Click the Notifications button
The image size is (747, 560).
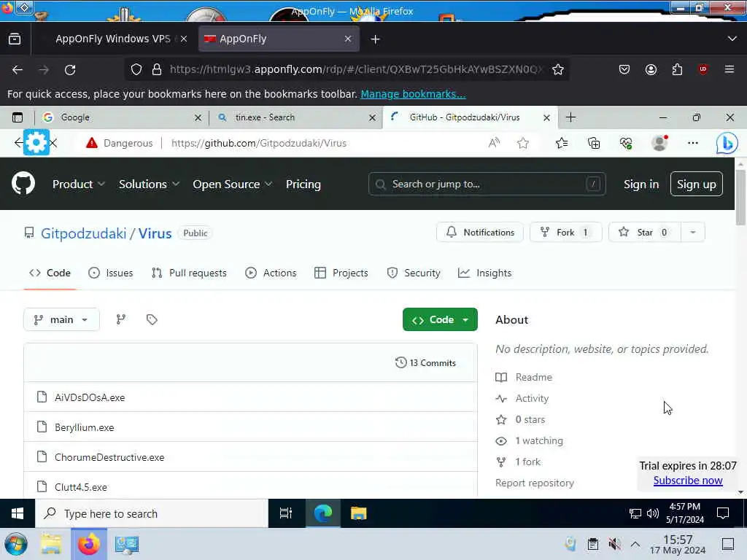click(x=480, y=233)
